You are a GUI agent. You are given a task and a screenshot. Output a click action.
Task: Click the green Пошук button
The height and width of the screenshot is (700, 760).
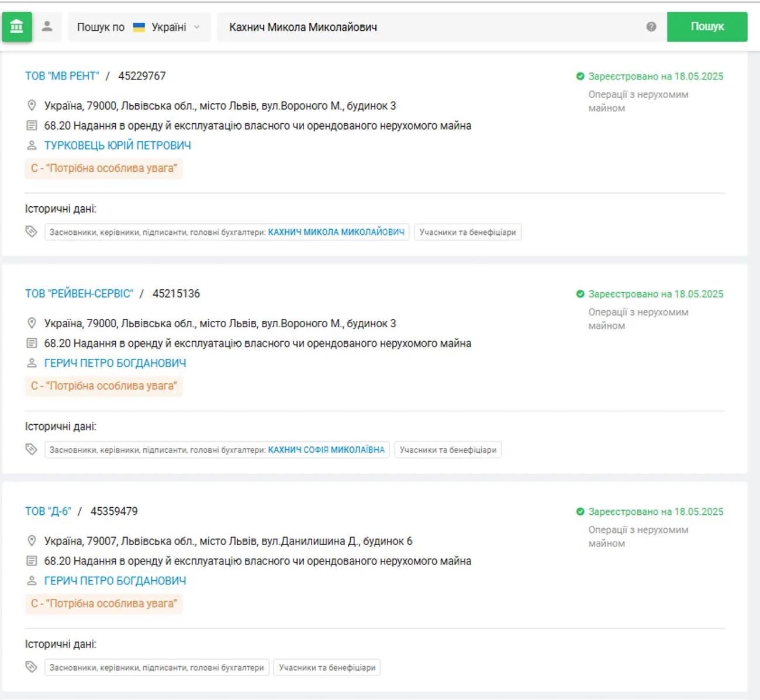click(x=707, y=27)
